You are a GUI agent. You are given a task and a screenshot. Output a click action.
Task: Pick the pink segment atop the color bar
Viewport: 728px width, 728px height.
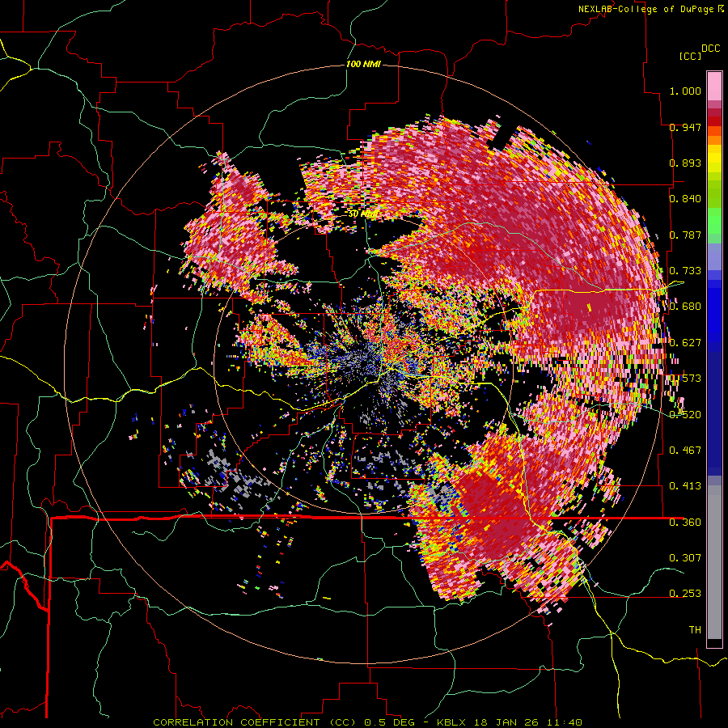714,86
